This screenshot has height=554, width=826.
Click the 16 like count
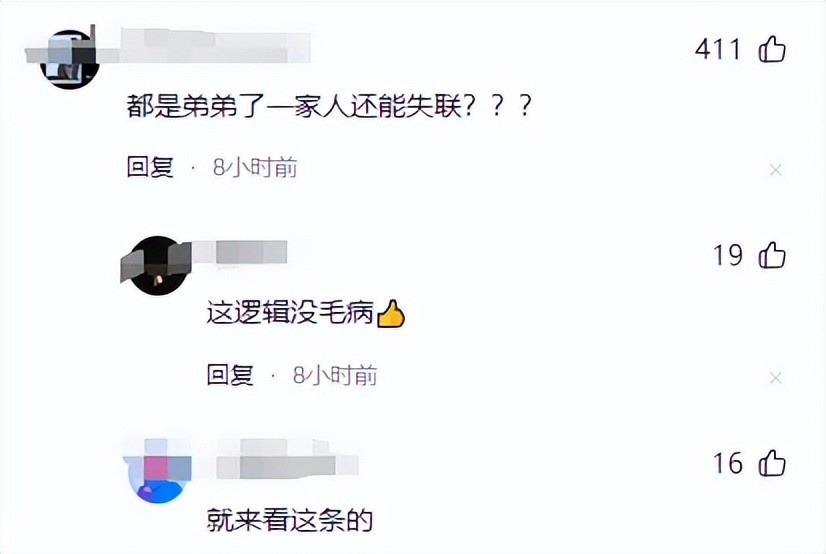728,463
